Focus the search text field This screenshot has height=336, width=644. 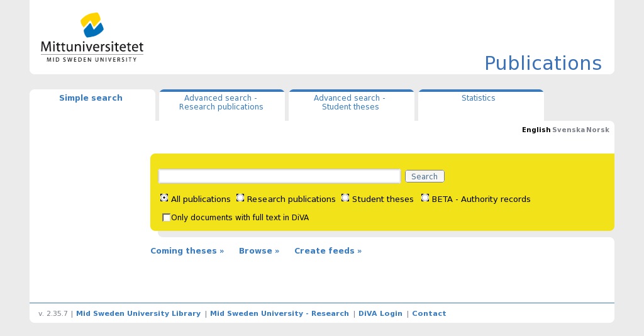(x=279, y=176)
